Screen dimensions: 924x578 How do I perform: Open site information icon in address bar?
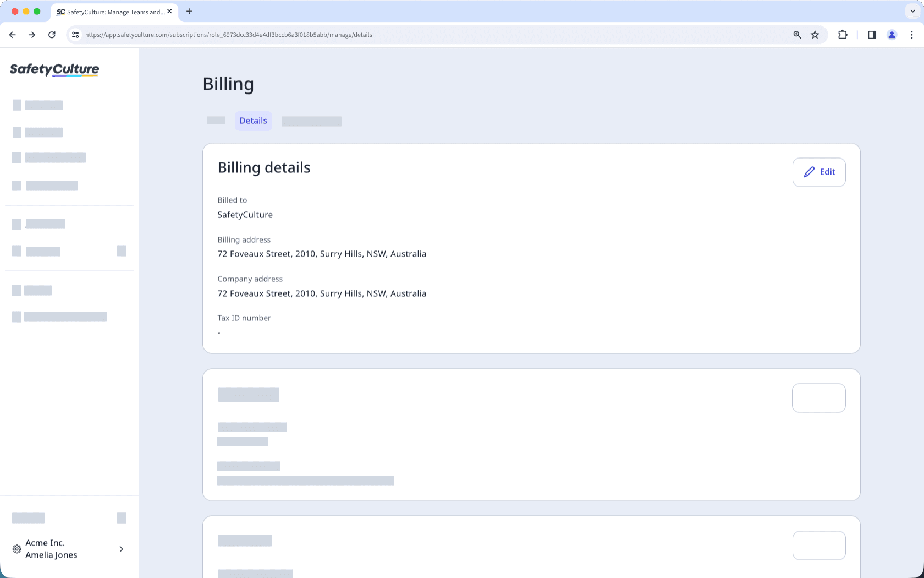[x=75, y=34]
